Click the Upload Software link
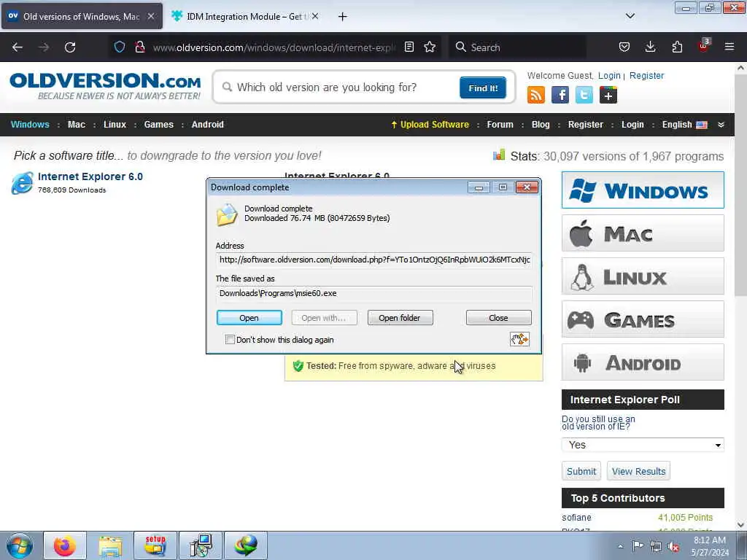The height and width of the screenshot is (560, 747). click(430, 124)
